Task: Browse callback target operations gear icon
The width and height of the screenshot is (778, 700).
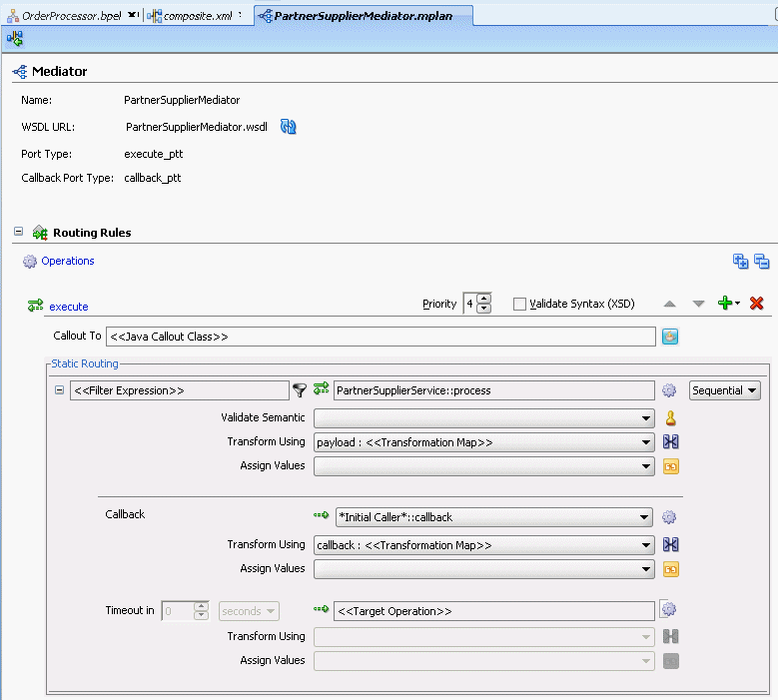Action: coord(669,517)
